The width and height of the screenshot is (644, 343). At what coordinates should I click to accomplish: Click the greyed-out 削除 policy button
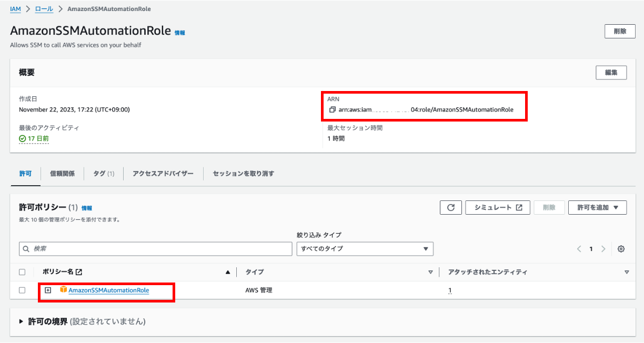[549, 207]
